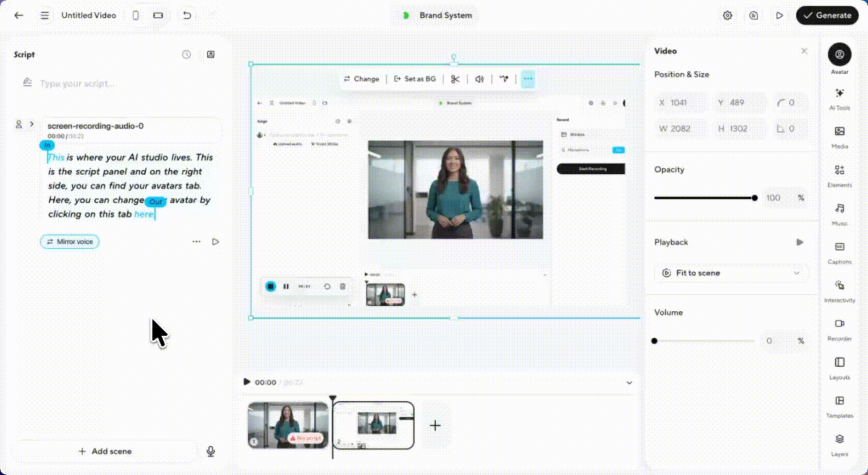
Task: Toggle the Mirror voice option
Action: [70, 242]
